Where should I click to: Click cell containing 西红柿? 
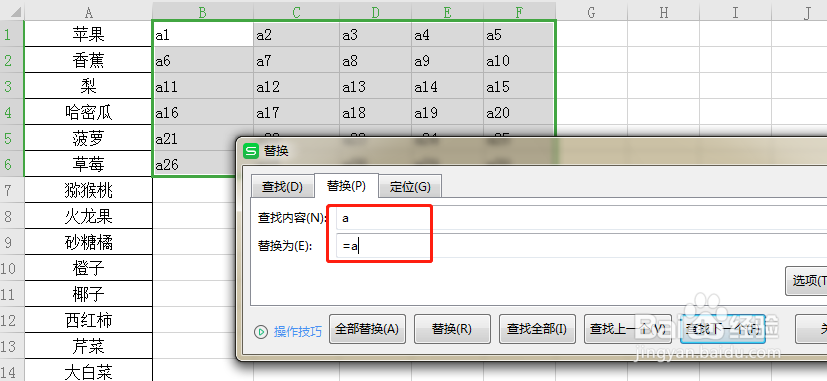89,320
